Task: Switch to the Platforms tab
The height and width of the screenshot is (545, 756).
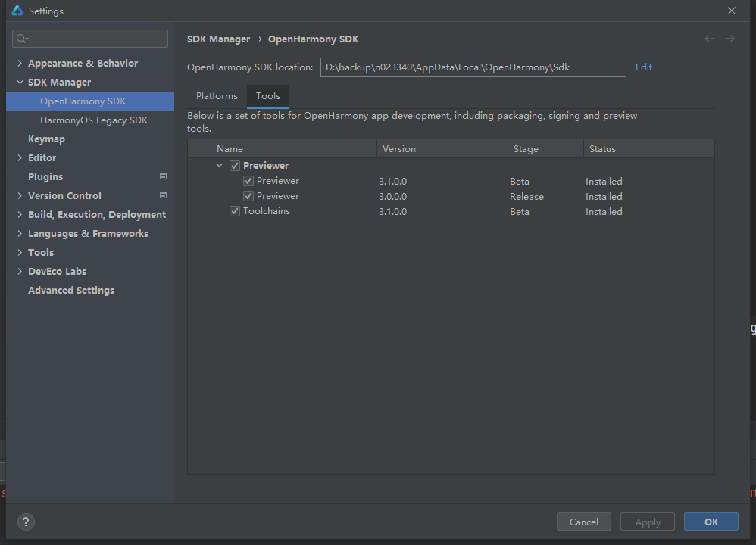Action: (217, 96)
